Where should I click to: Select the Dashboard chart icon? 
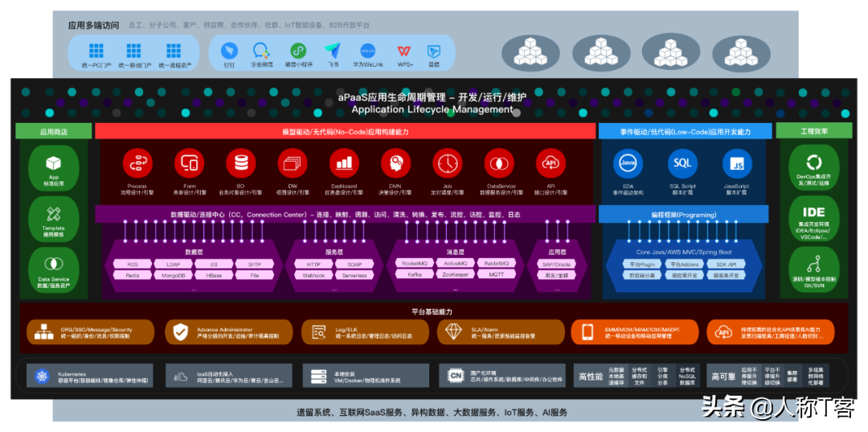point(344,163)
